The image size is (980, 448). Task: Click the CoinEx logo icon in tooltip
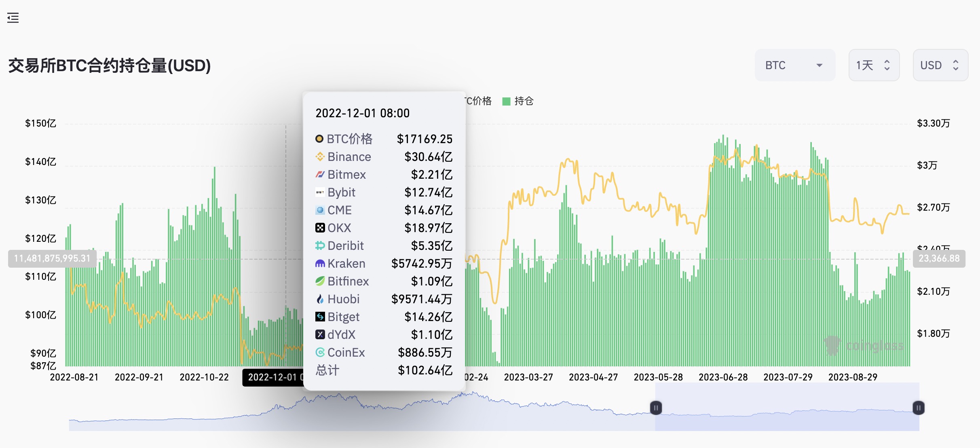pos(320,352)
